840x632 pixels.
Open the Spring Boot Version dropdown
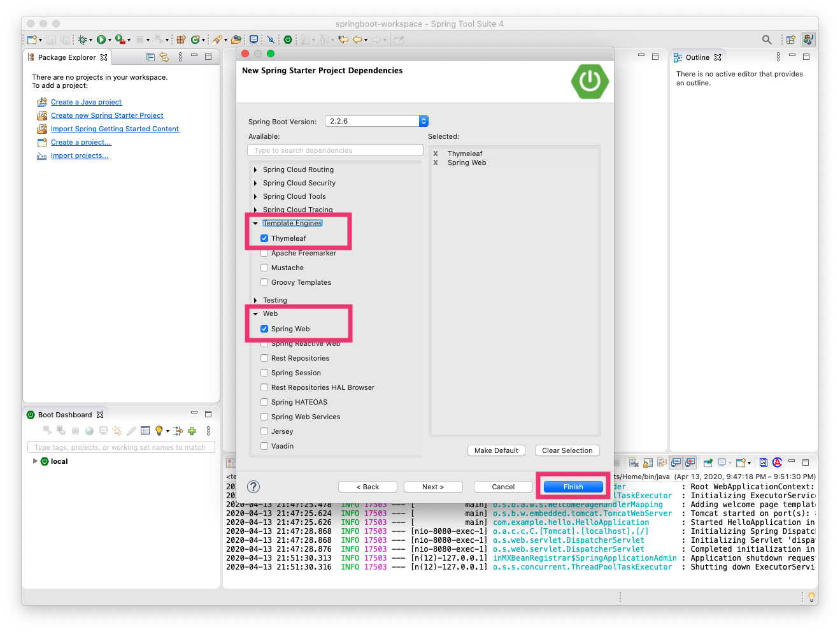tap(423, 120)
